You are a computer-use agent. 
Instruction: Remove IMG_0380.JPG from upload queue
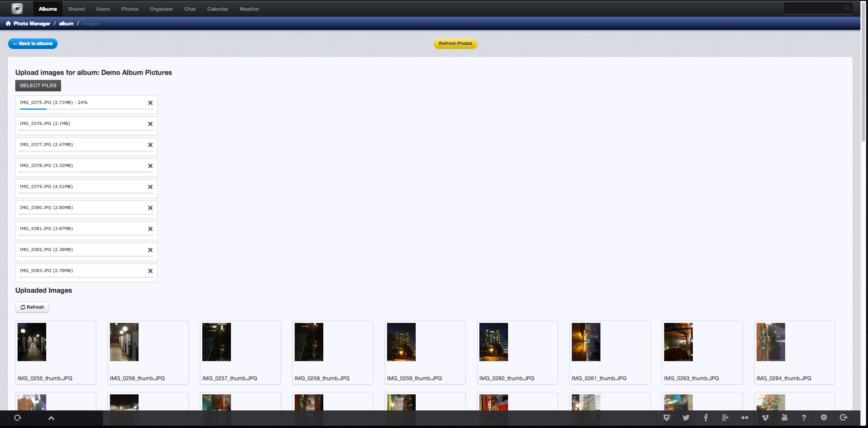click(150, 208)
